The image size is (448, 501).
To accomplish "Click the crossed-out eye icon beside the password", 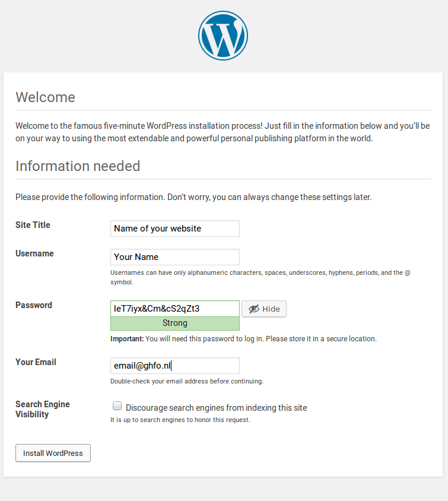I will [x=254, y=309].
